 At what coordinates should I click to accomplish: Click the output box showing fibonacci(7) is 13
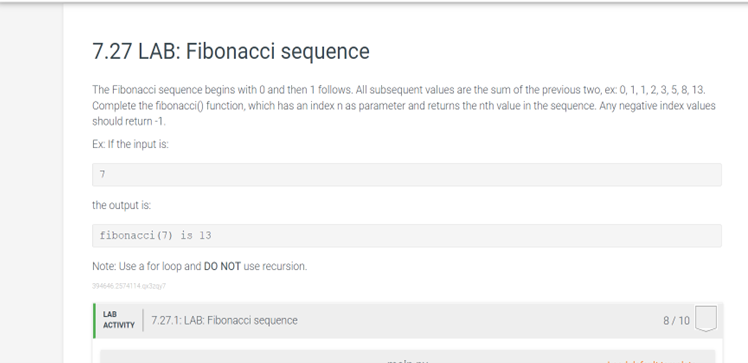point(406,236)
